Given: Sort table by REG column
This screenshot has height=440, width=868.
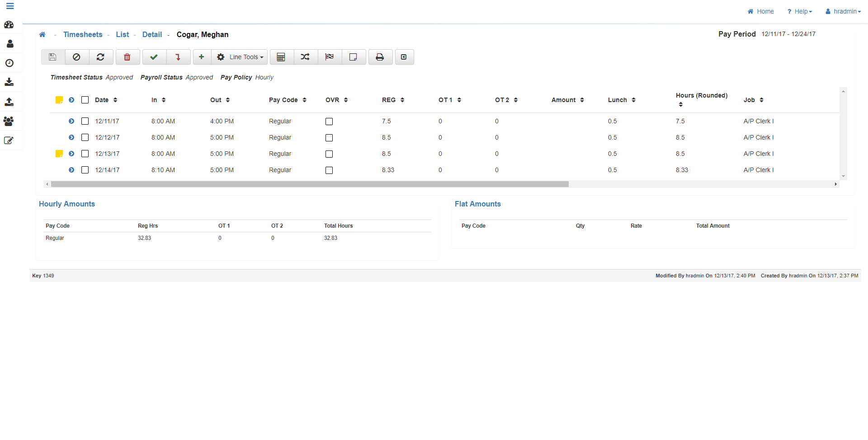Looking at the screenshot, I should [x=393, y=100].
